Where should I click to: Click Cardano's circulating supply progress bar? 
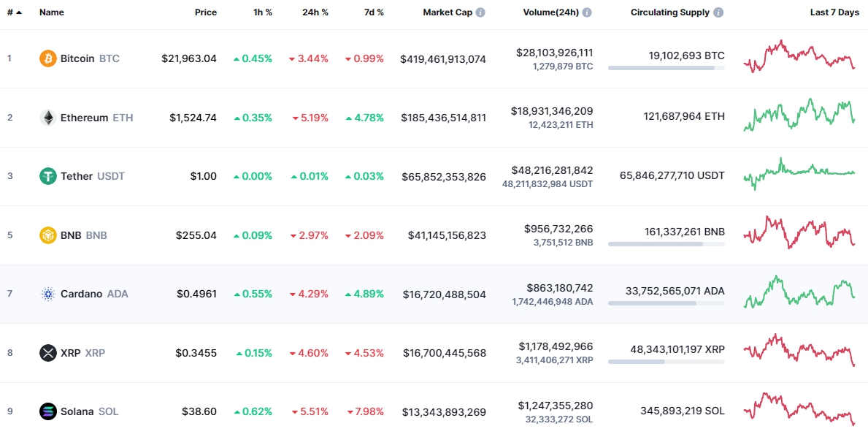(666, 303)
